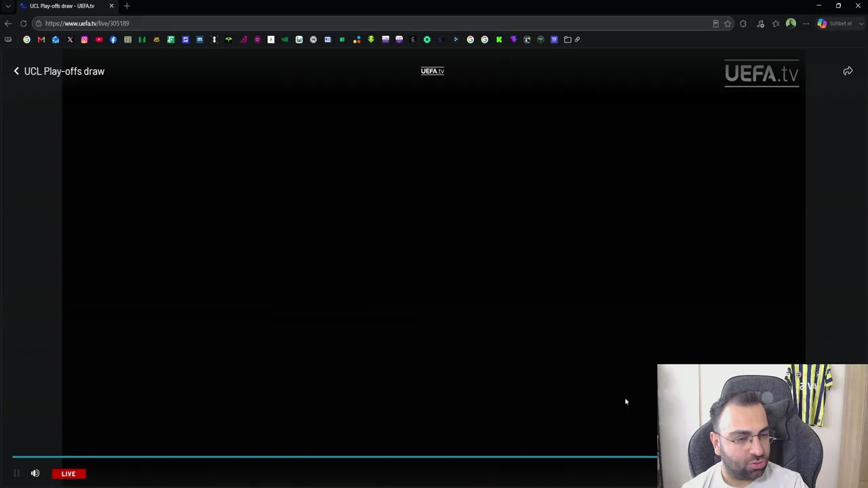Close the UCL Play-offs draw tab
The width and height of the screenshot is (868, 488).
111,6
